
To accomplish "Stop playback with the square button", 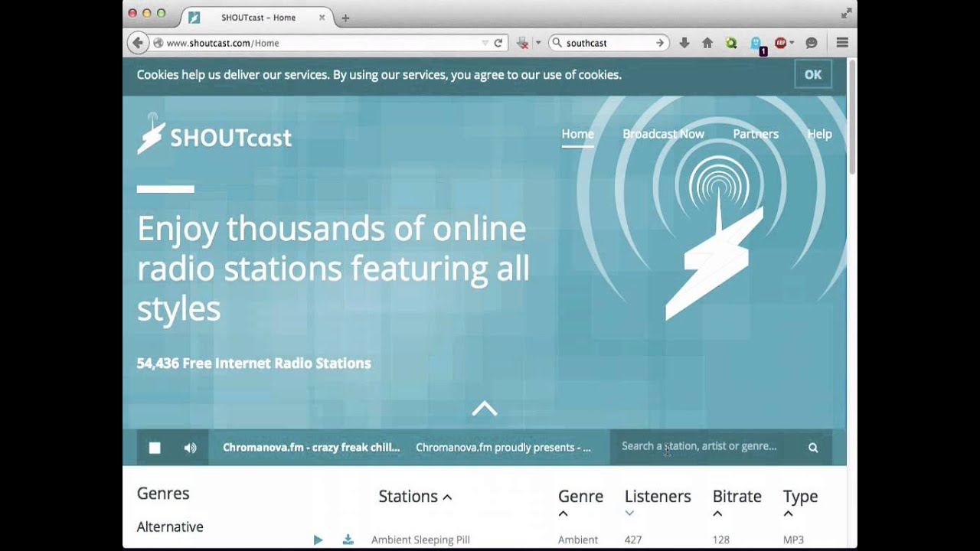I will (155, 448).
